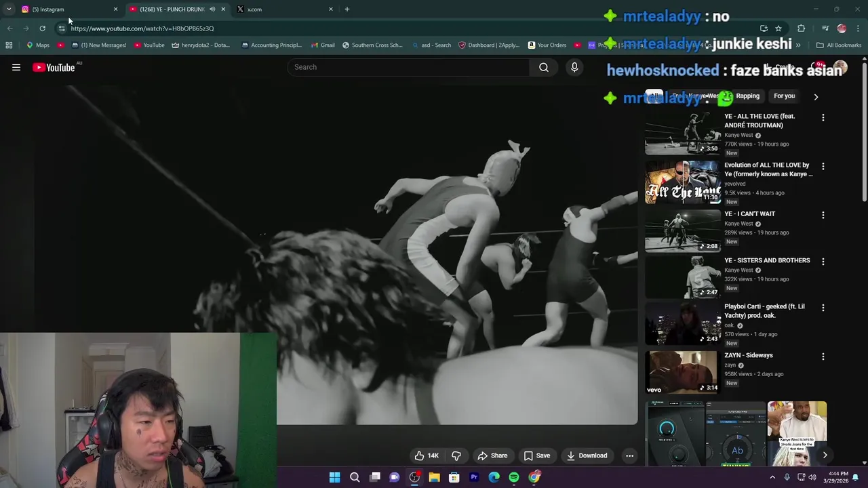Screen dimensions: 868x488
Task: Show more bookmarks with the overflow chevron
Action: point(798,45)
